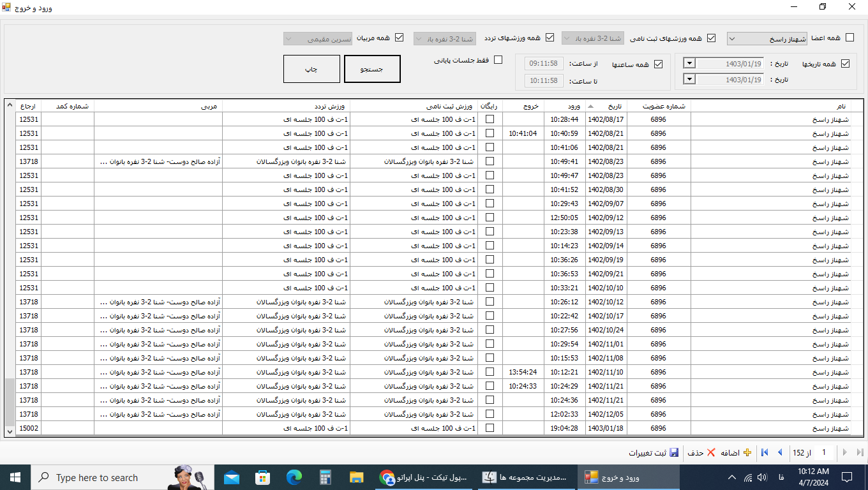The width and height of the screenshot is (868, 490).
Task: Open Microsoft Store from the taskbar
Action: 262,477
